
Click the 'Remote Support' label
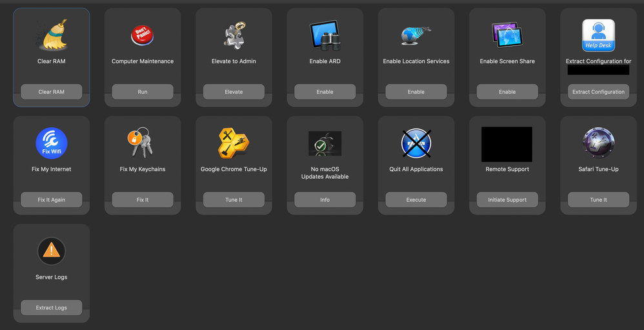(507, 169)
